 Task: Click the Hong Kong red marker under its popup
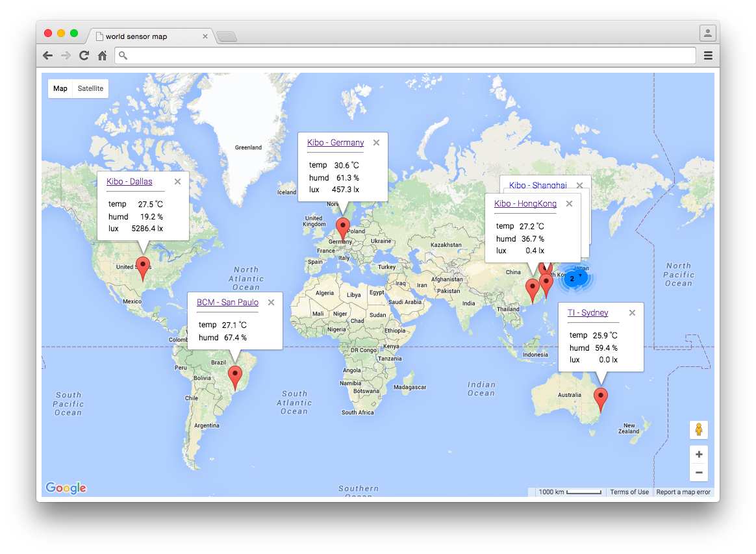click(533, 290)
